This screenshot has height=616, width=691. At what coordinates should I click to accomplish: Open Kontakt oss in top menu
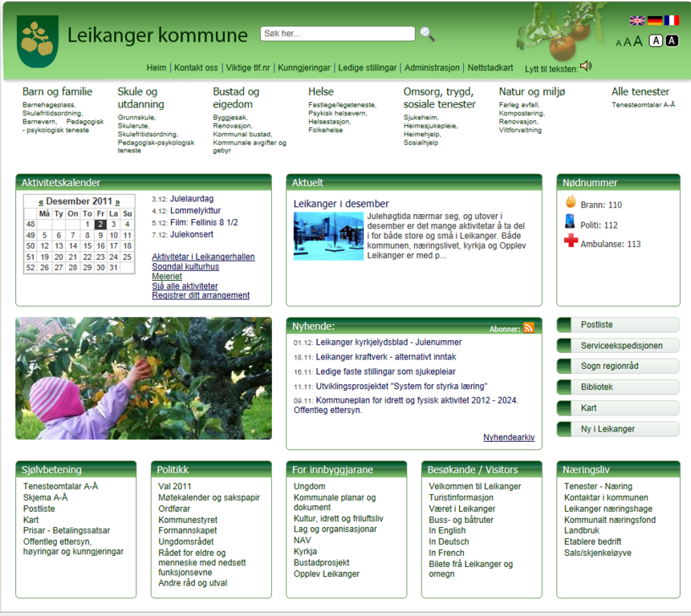196,68
